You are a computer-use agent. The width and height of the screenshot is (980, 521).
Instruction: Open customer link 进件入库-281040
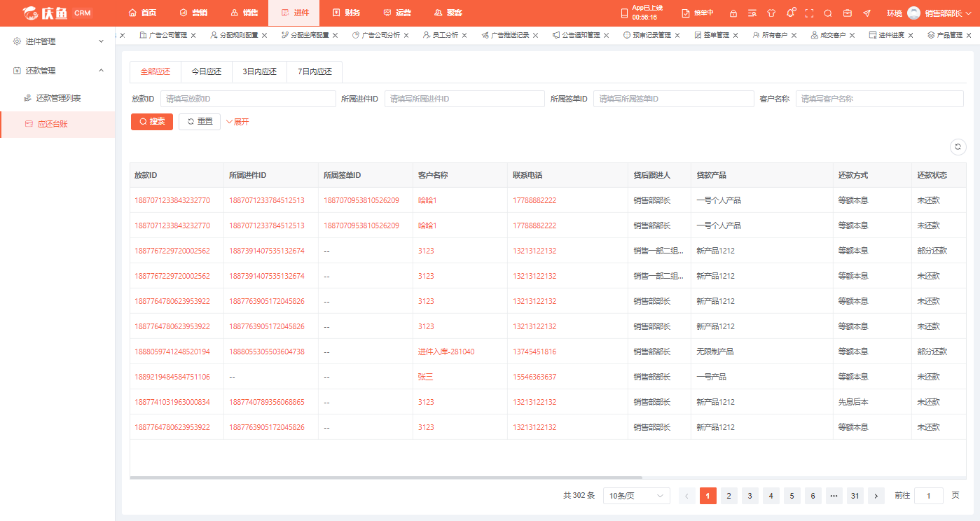coord(446,352)
